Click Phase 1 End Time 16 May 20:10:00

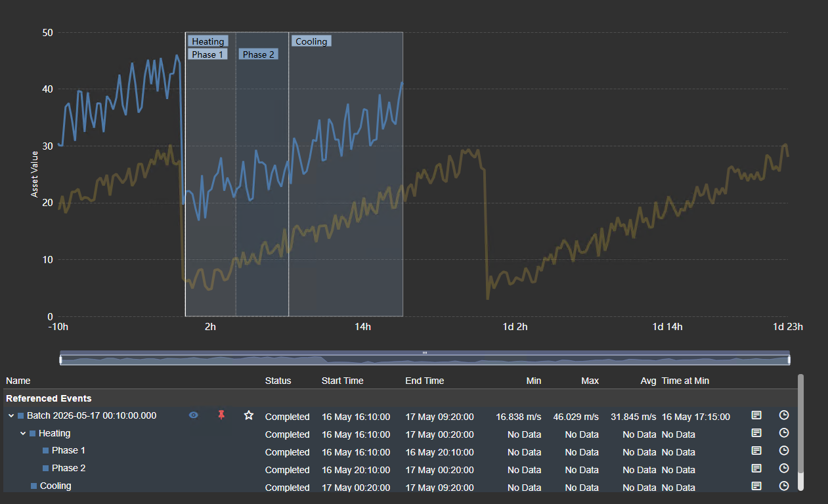coord(439,452)
